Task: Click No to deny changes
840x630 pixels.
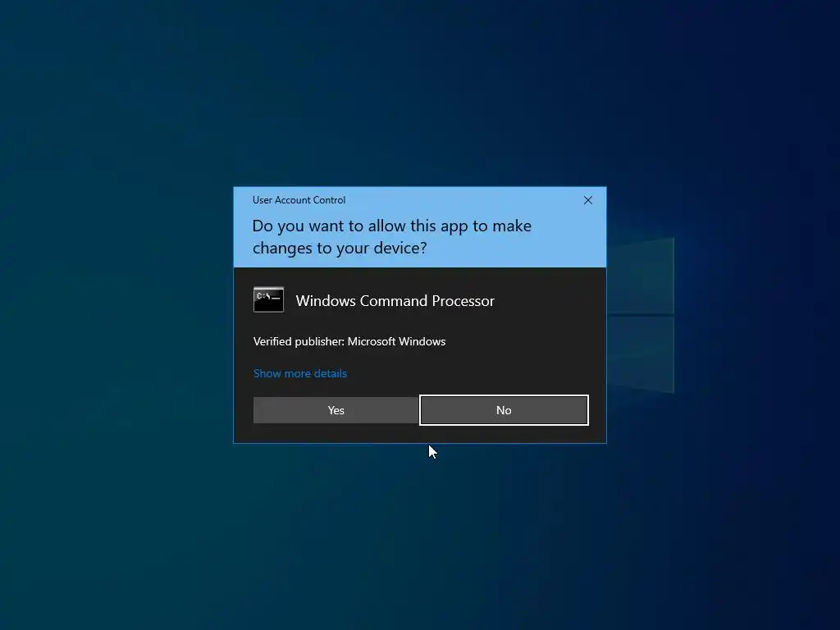Action: [504, 410]
